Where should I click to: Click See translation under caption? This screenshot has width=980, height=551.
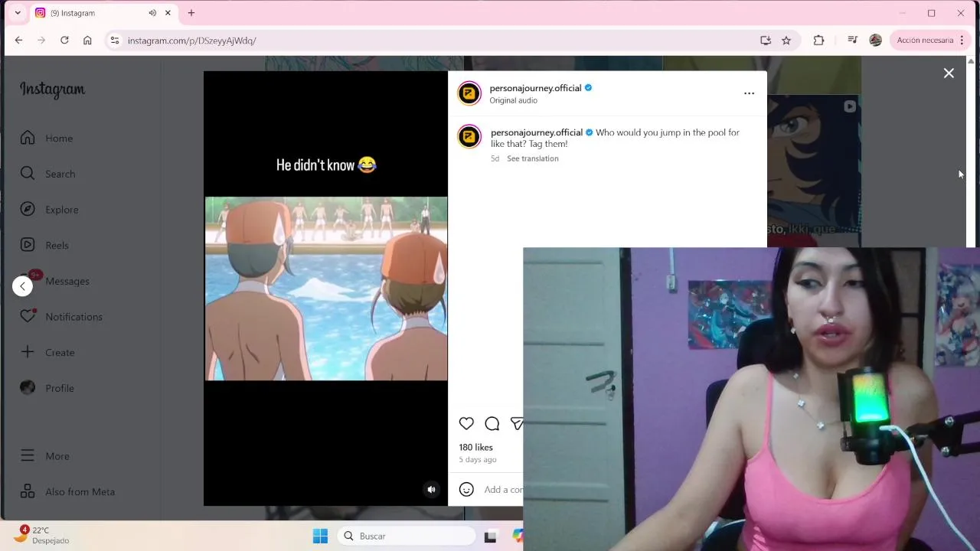pyautogui.click(x=532, y=158)
